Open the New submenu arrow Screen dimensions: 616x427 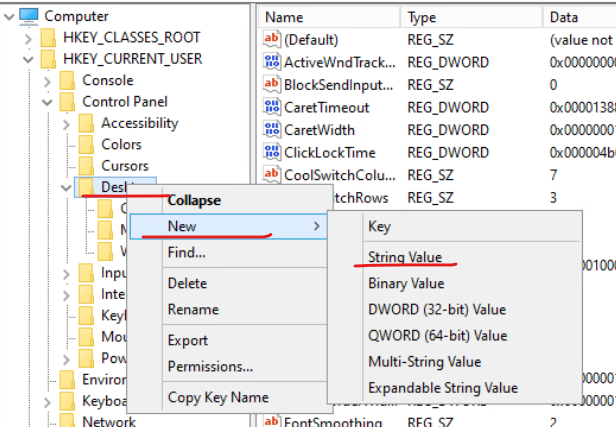317,226
